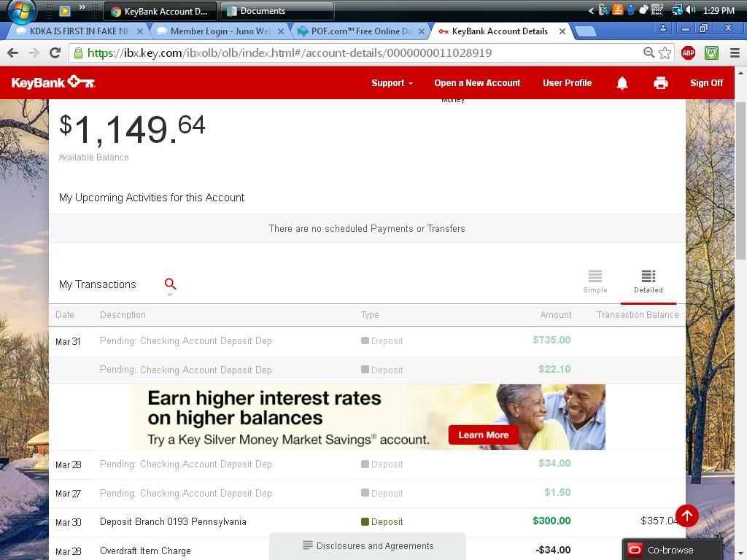
Task: Select the $22.10 pending deposit amount
Action: tap(554, 369)
